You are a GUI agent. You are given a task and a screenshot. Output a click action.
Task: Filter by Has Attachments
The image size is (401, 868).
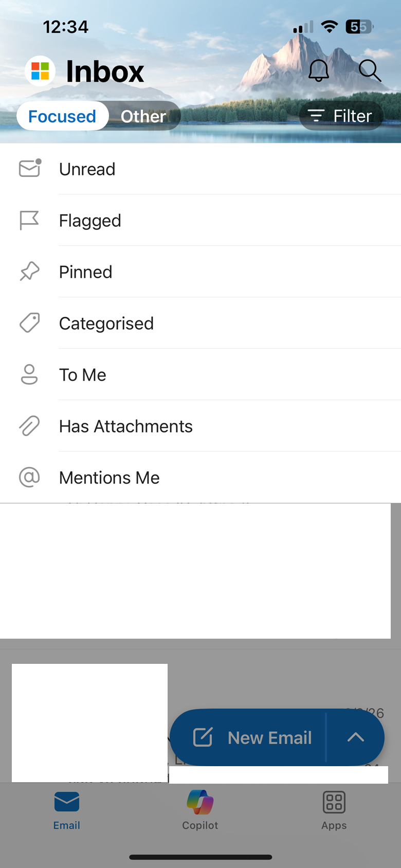[x=200, y=426]
